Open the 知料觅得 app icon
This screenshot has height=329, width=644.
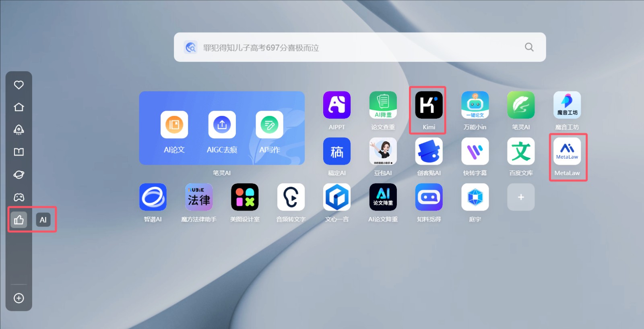point(429,197)
